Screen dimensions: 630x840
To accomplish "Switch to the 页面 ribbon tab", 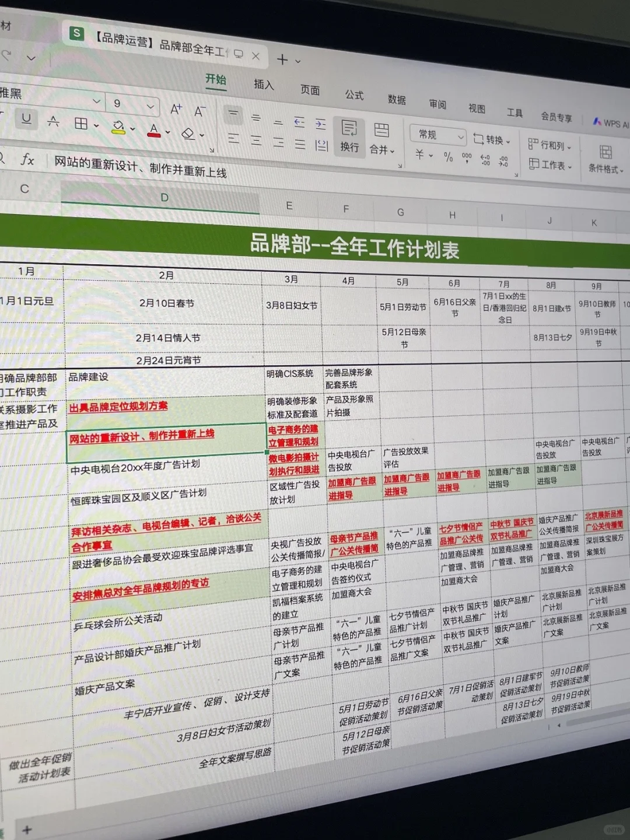I will (x=310, y=90).
